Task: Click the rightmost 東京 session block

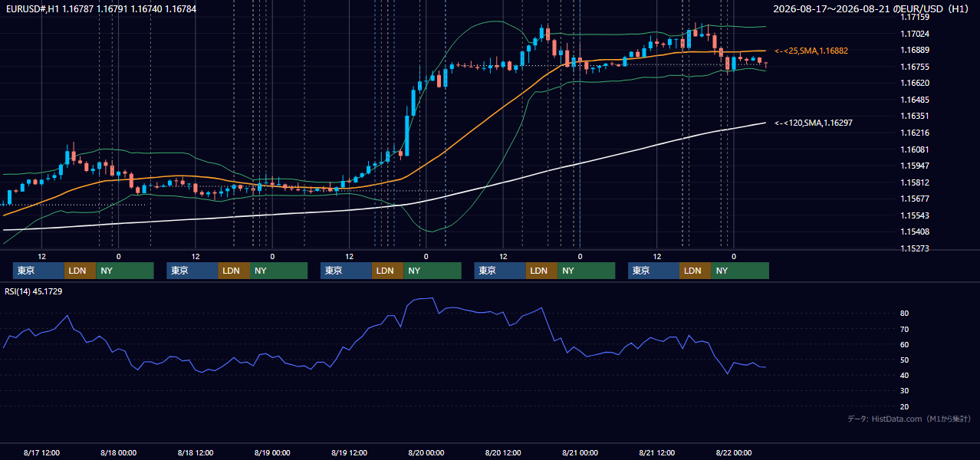Action: pyautogui.click(x=653, y=271)
